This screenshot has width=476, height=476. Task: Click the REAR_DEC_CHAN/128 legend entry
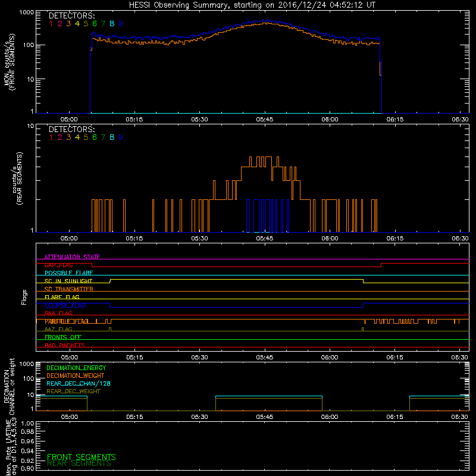pyautogui.click(x=79, y=383)
